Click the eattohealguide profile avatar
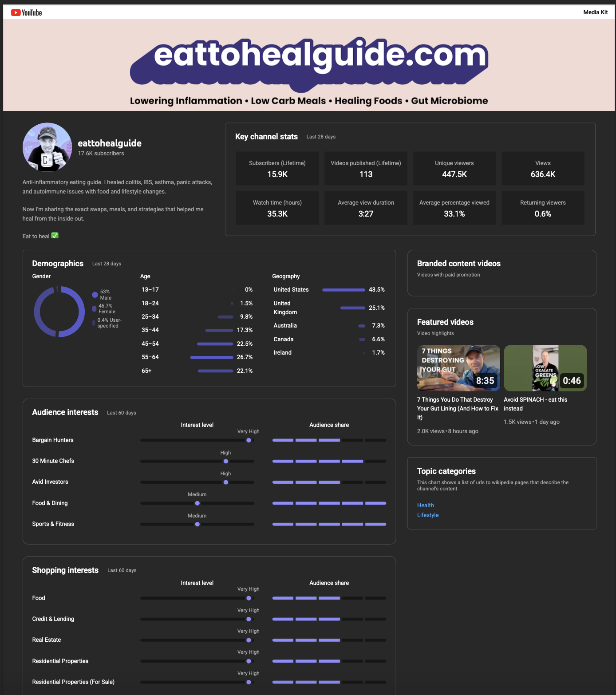Viewport: 616px width, 695px height. pos(47,147)
